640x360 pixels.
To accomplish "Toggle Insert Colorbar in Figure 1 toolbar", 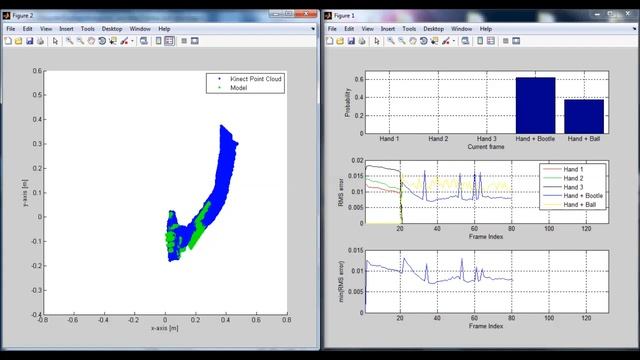I will pos(480,41).
